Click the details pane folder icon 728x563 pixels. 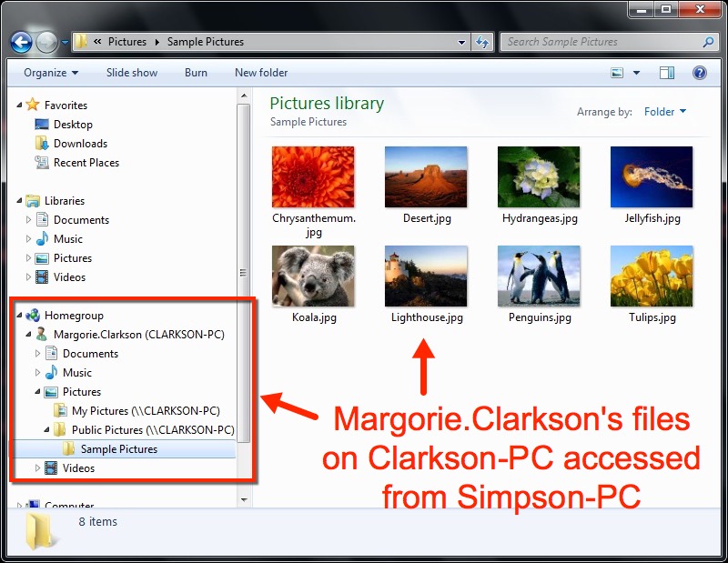coord(41,531)
